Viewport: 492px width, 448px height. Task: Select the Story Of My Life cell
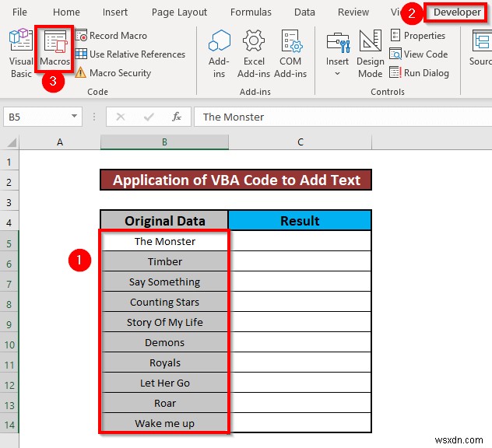165,322
